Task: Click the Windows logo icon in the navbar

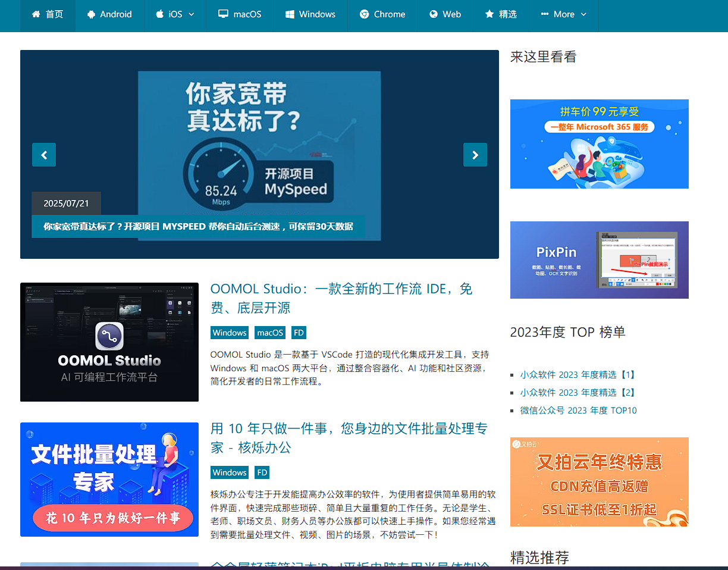Action: coord(290,14)
